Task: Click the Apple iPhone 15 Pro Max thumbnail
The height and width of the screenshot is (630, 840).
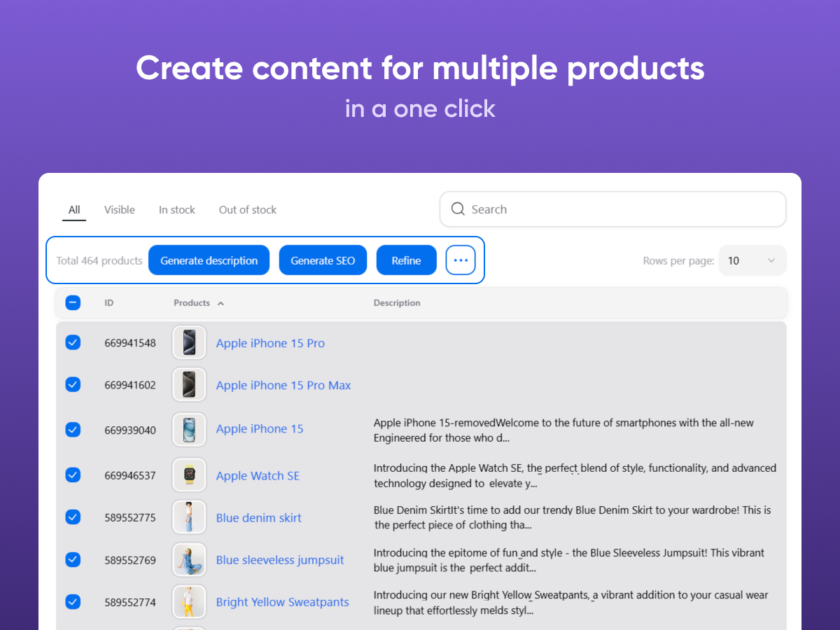Action: click(x=189, y=384)
